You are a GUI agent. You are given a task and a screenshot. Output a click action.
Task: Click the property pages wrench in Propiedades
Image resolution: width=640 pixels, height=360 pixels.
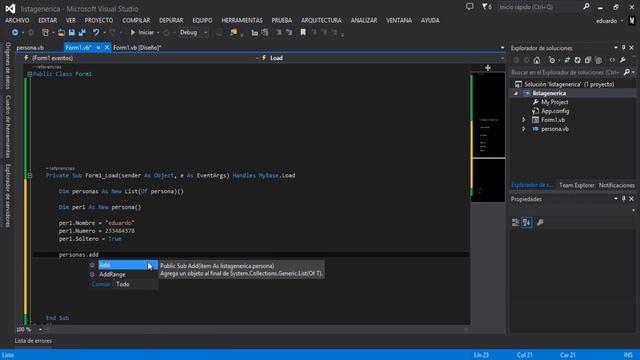540,222
